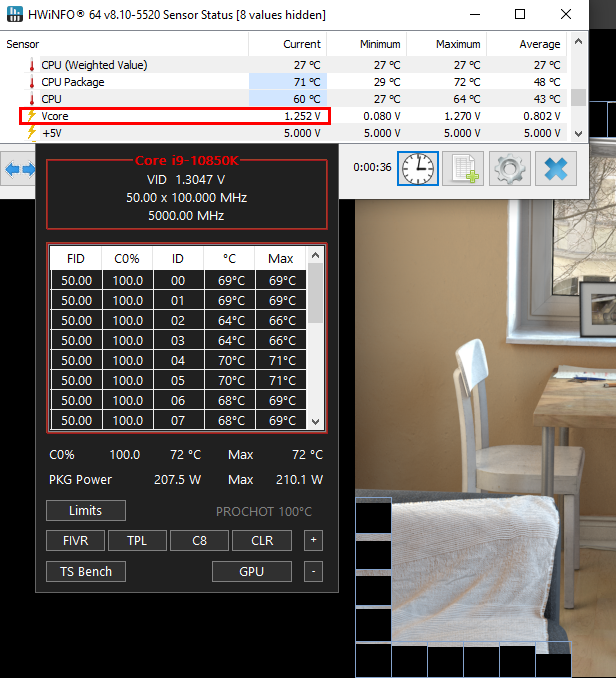Click the lightning icon beside Vcore
Viewport: 616px width, 678px height.
32,116
